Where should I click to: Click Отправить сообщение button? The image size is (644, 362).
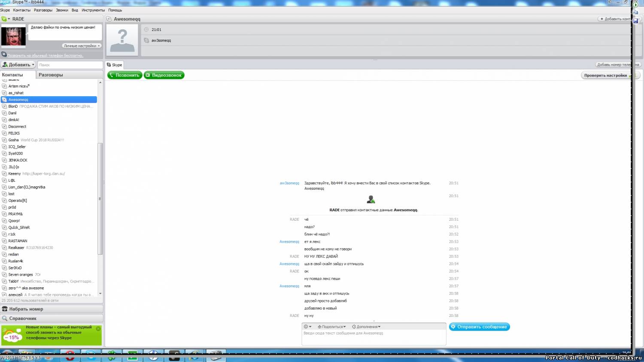click(x=480, y=327)
